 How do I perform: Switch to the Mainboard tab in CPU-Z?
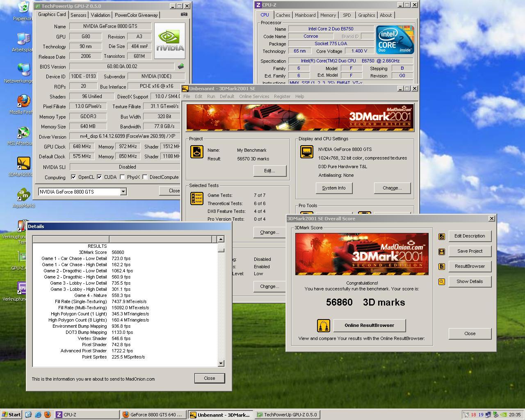305,15
